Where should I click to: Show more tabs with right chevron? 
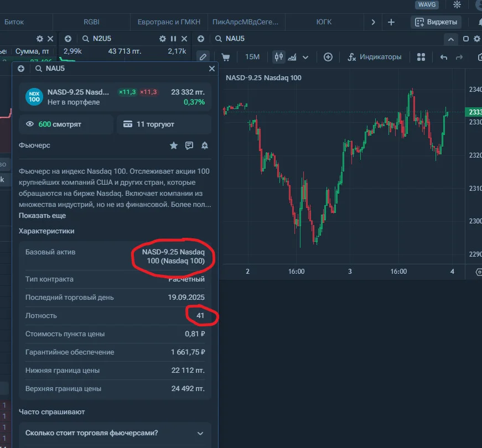[373, 22]
